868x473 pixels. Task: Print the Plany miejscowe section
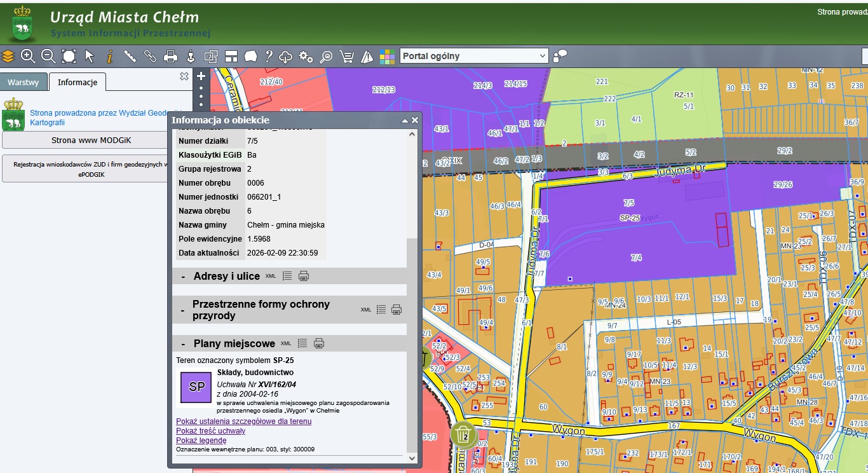pyautogui.click(x=319, y=343)
